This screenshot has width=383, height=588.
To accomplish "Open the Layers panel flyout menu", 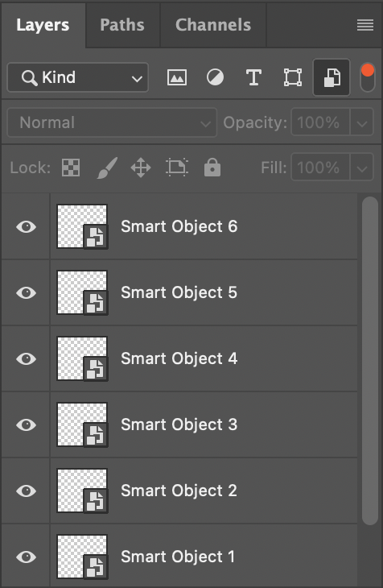I will pos(365,25).
